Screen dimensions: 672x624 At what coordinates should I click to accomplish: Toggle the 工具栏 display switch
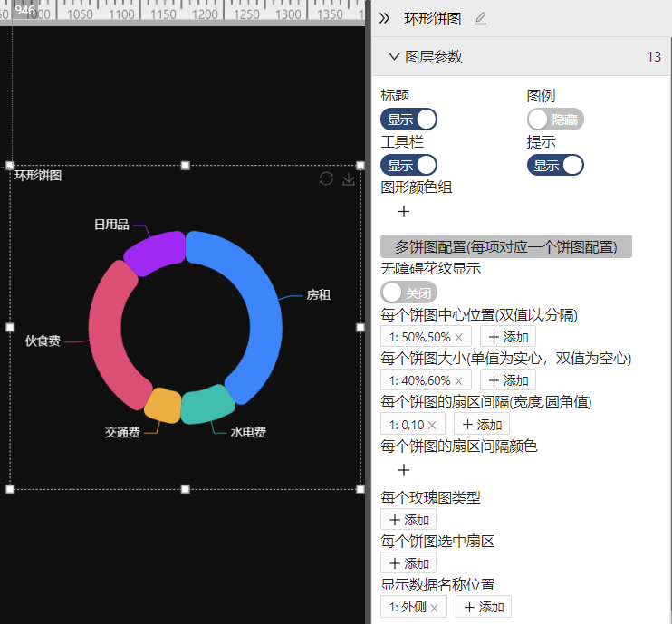[408, 165]
